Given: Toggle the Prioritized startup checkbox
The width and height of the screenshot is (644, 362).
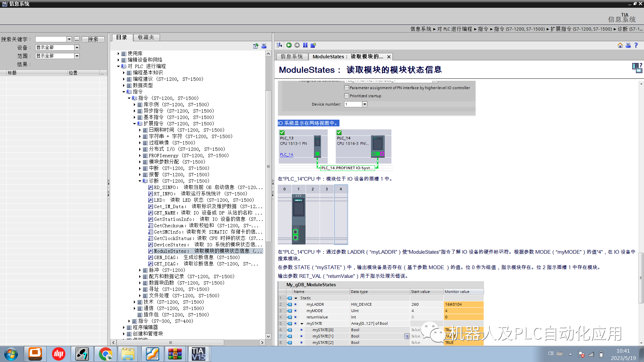Looking at the screenshot, I should pos(347,96).
